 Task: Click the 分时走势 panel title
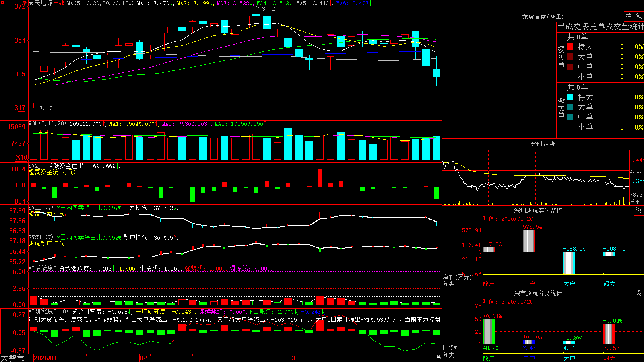[x=543, y=144]
